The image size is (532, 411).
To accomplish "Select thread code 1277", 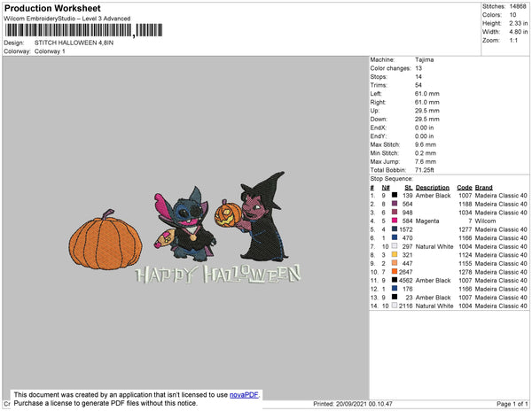I will click(465, 229).
